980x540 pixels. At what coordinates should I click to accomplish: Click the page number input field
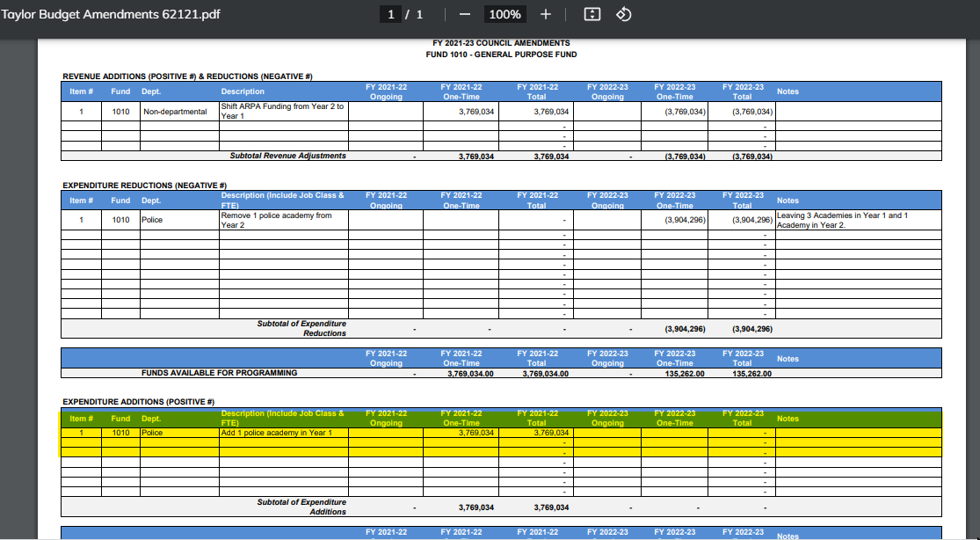point(390,14)
